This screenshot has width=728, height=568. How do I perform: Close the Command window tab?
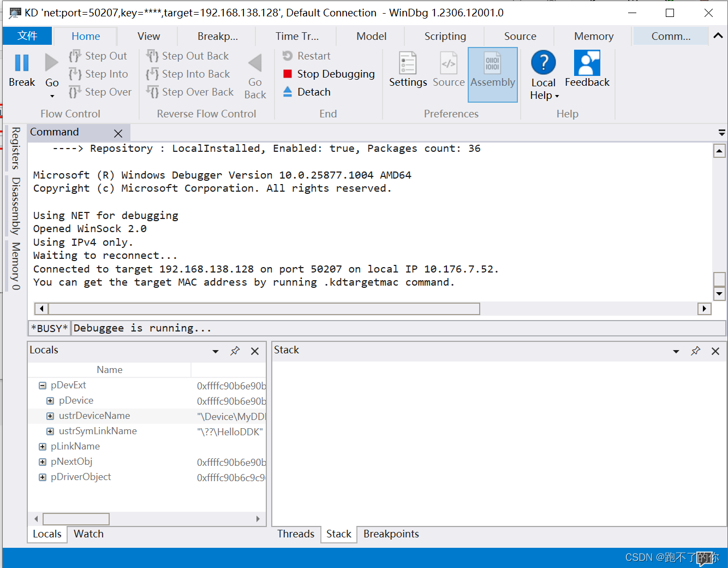tap(118, 133)
